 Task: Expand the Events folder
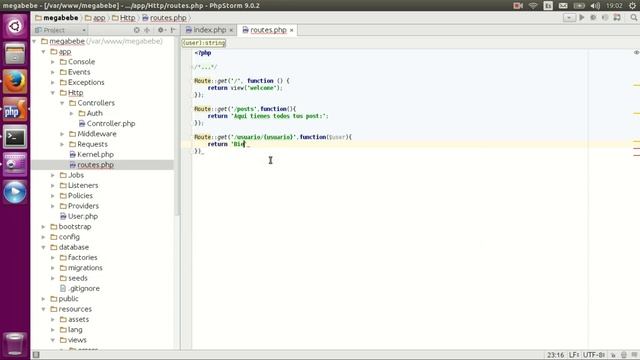click(53, 72)
